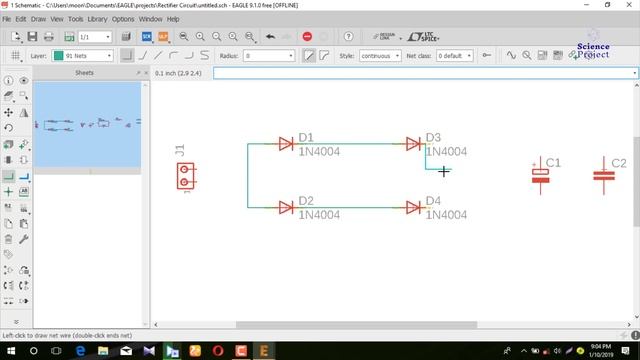Select the Paste tool
This screenshot has height=360, width=640.
24,223
